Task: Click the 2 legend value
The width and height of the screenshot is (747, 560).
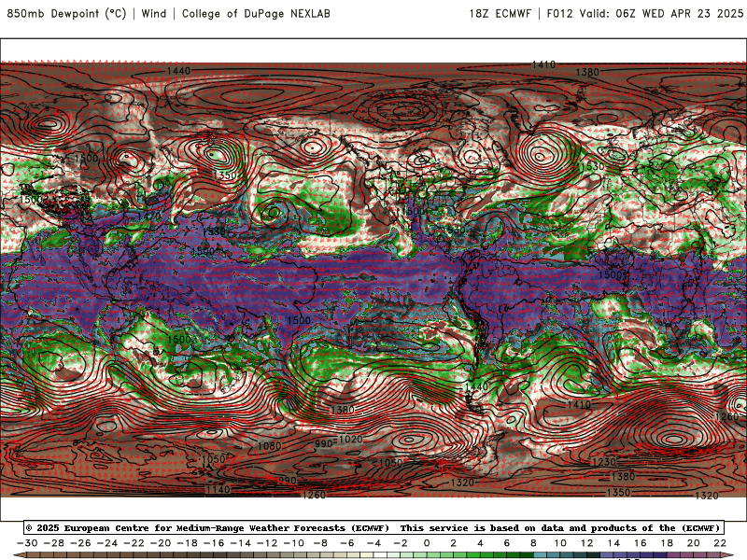Action: [x=454, y=543]
